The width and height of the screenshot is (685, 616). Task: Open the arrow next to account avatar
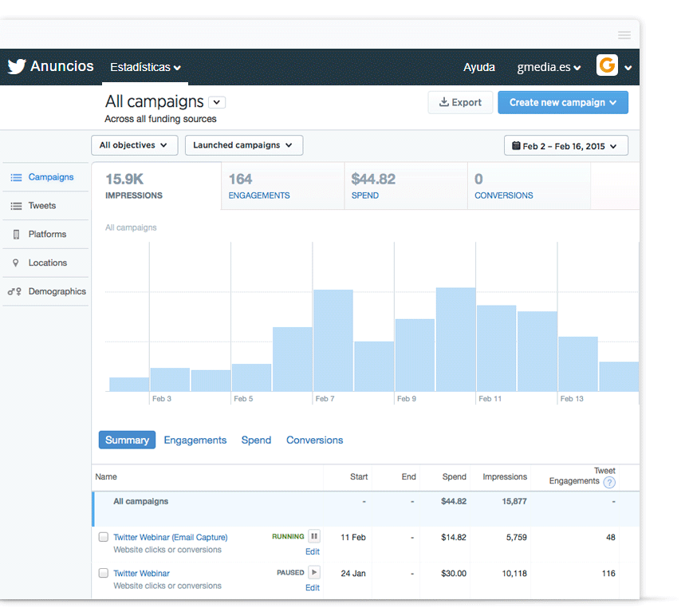coord(628,68)
